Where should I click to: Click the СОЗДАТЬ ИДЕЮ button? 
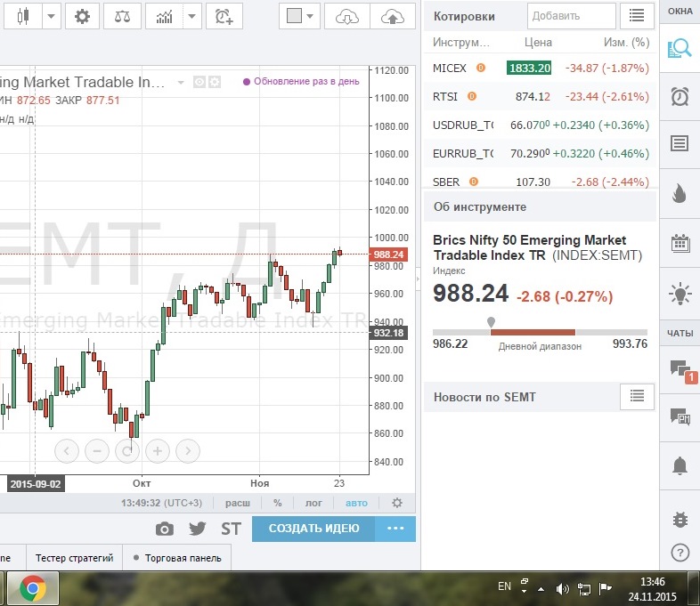pyautogui.click(x=314, y=529)
